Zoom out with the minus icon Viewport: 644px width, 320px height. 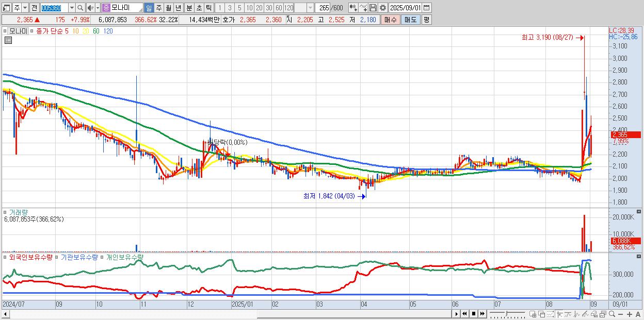coord(620,314)
